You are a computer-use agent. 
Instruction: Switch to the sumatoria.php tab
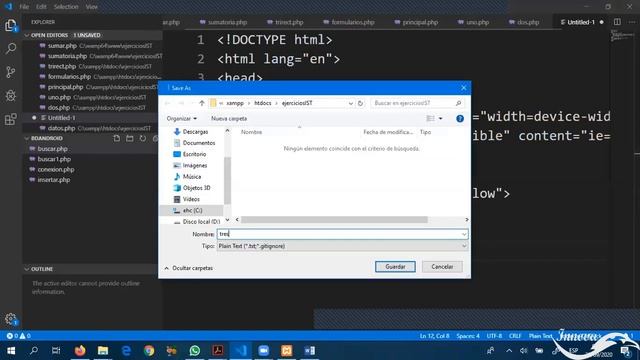coord(223,22)
